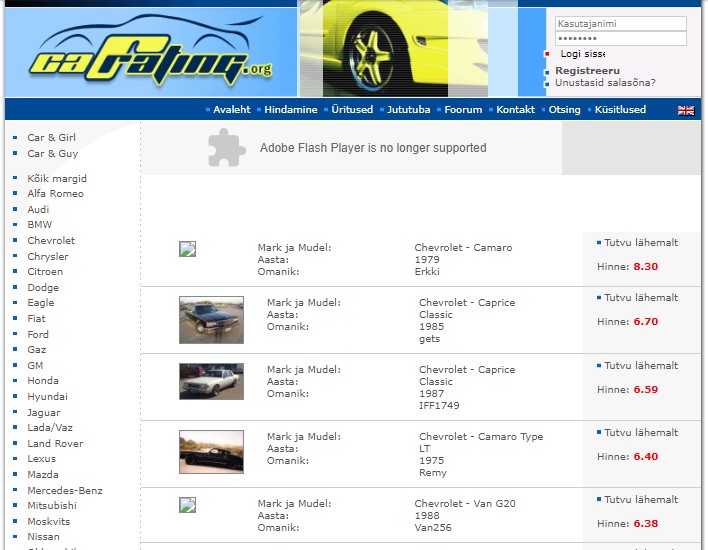Select Fiat in the brand list
Image resolution: width=708 pixels, height=550 pixels.
coord(36,319)
